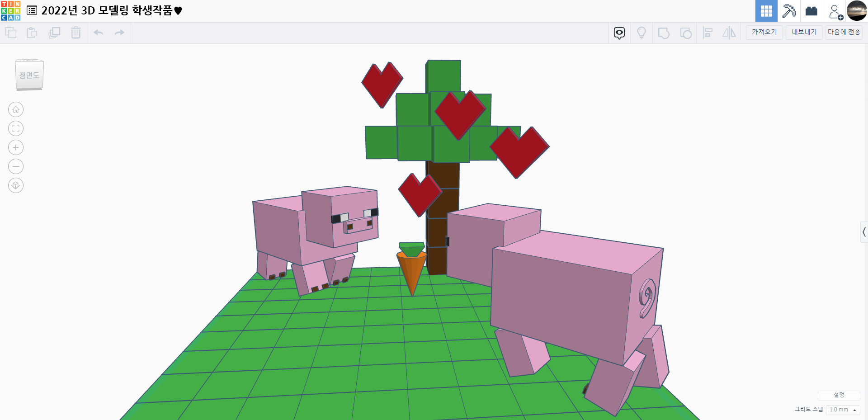Duplicate and repeat the selection
Screen dimensions: 868x420
[x=54, y=33]
